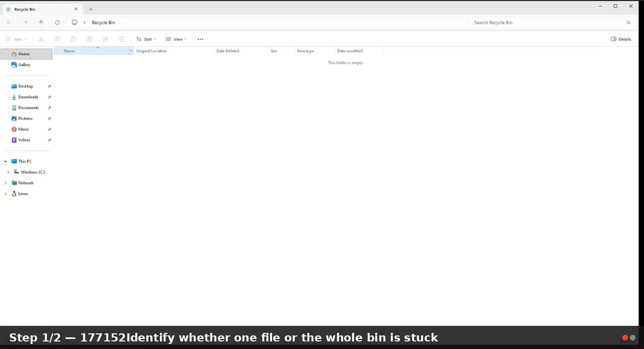Screen dimensions: 644x349
Task: Expand the Network tree node
Action: click(x=6, y=183)
